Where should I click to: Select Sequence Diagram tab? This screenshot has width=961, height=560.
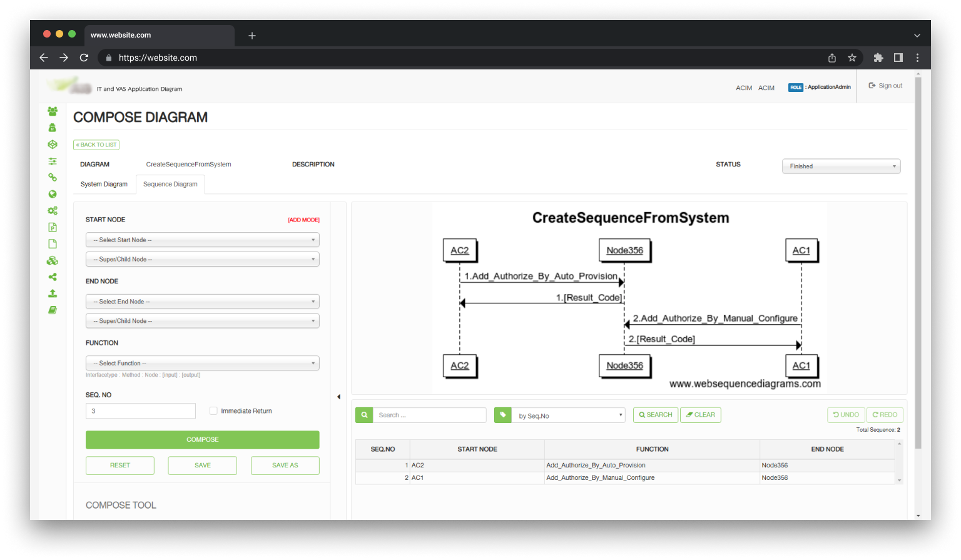(170, 184)
